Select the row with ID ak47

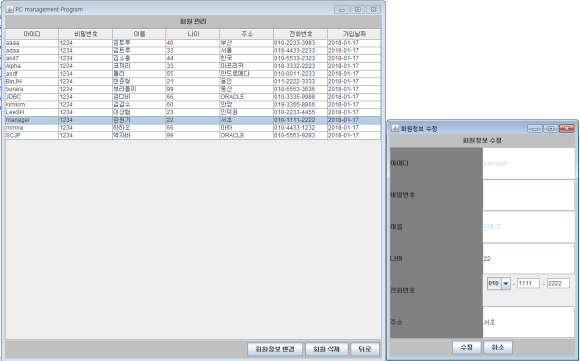[x=193, y=58]
